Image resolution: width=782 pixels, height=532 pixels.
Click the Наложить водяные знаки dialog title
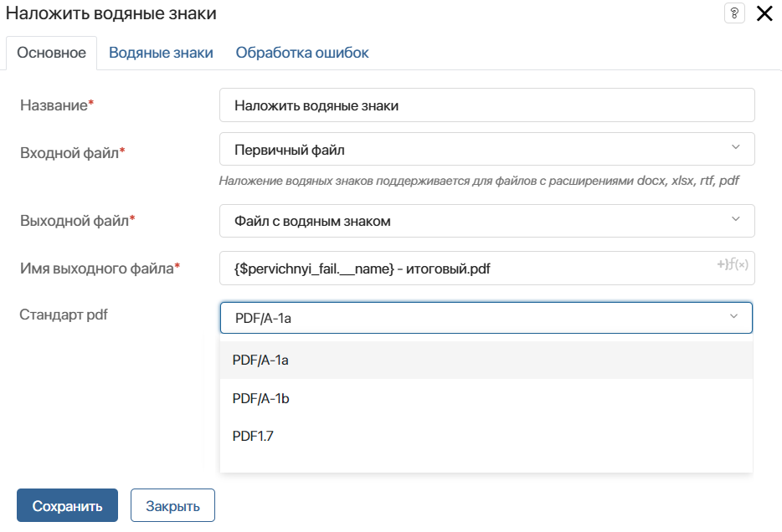coord(111,13)
